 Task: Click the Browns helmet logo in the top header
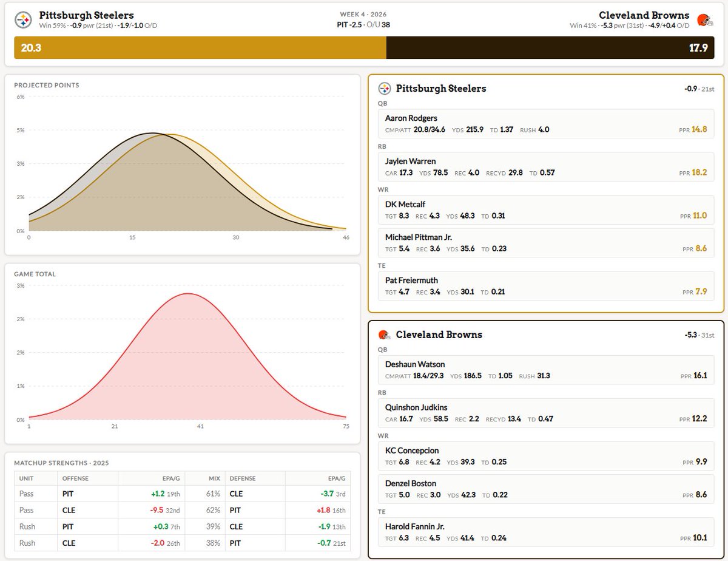pyautogui.click(x=704, y=19)
